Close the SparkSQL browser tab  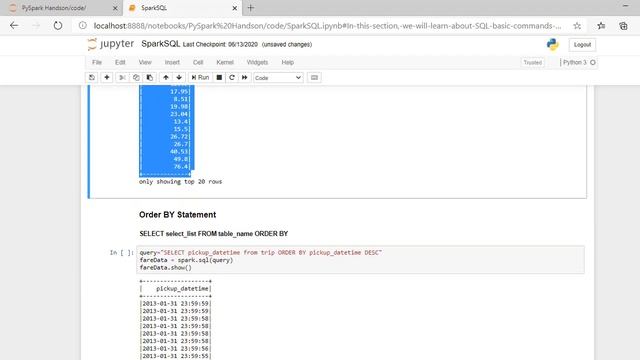(235, 8)
